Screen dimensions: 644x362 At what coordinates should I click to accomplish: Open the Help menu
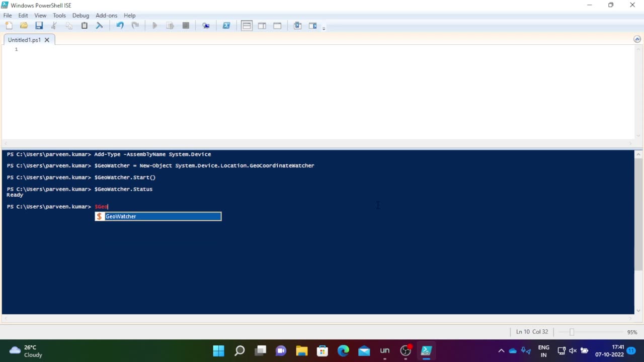[x=130, y=16]
